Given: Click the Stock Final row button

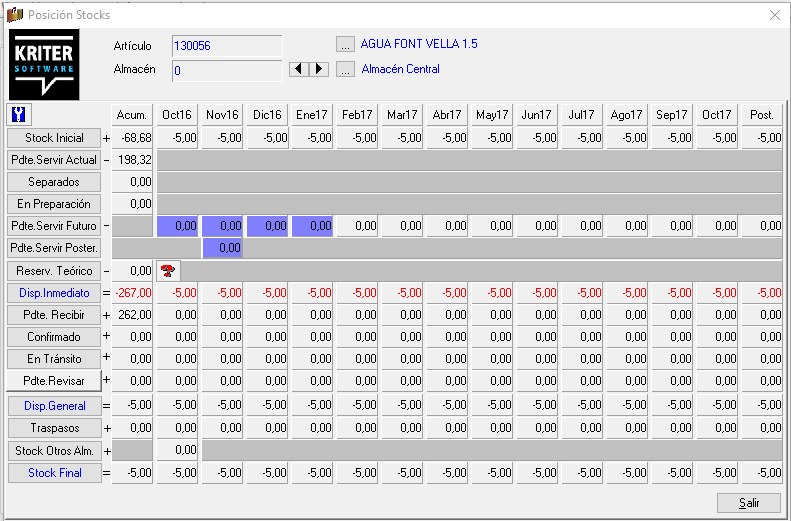Looking at the screenshot, I should click(54, 473).
